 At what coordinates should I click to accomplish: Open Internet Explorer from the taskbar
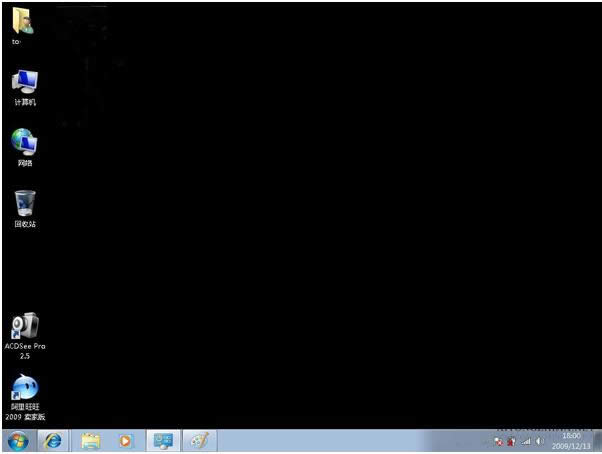coord(53,440)
